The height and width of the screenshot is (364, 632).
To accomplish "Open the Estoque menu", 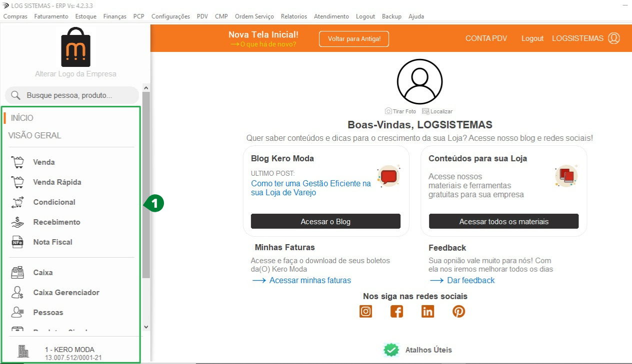I will pyautogui.click(x=86, y=16).
